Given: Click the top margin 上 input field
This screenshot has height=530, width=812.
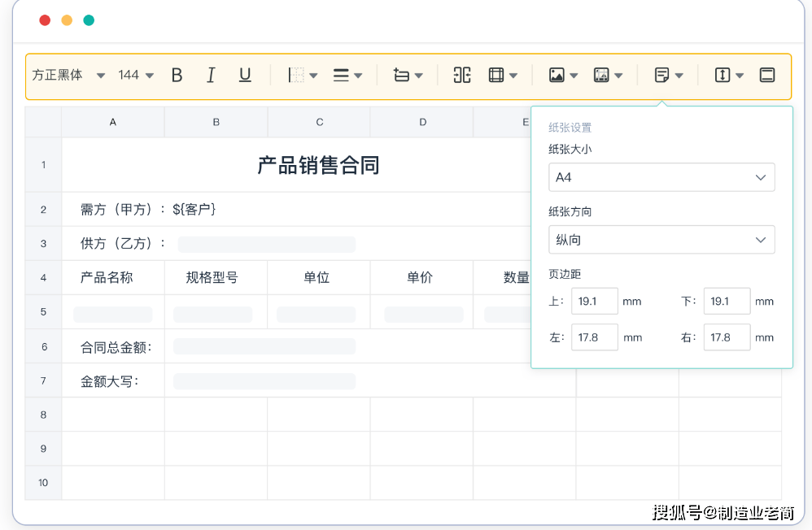Looking at the screenshot, I should 595,302.
